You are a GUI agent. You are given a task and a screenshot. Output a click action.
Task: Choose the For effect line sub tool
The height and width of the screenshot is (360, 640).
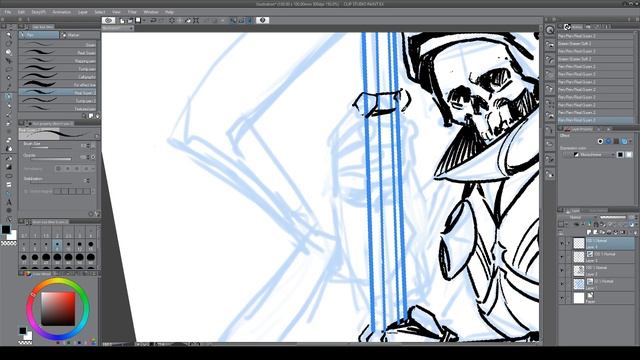pos(58,84)
